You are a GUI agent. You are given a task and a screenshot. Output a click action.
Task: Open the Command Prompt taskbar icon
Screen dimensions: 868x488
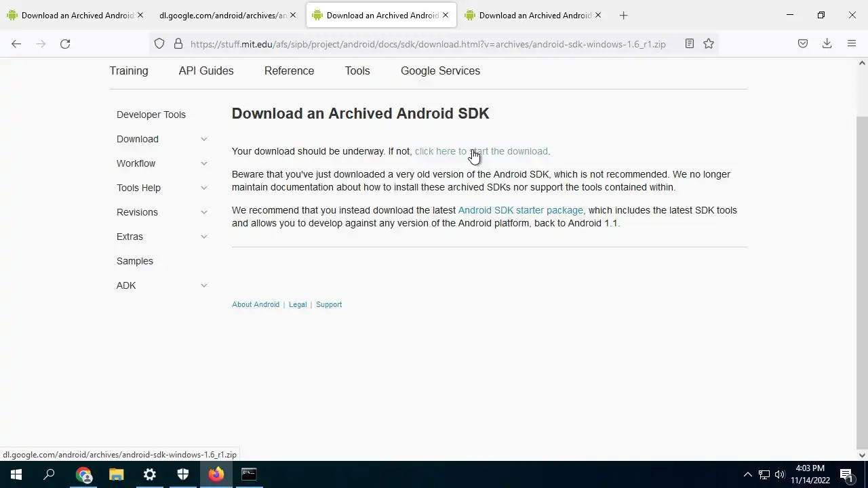point(250,474)
